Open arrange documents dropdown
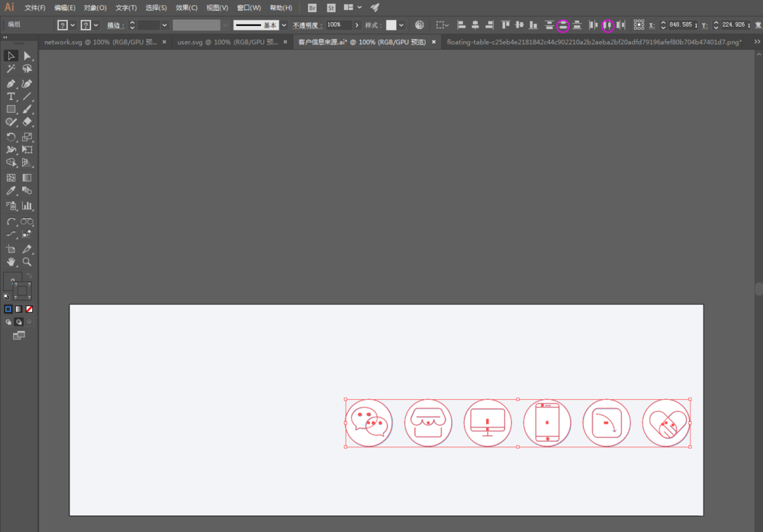 pyautogui.click(x=353, y=8)
